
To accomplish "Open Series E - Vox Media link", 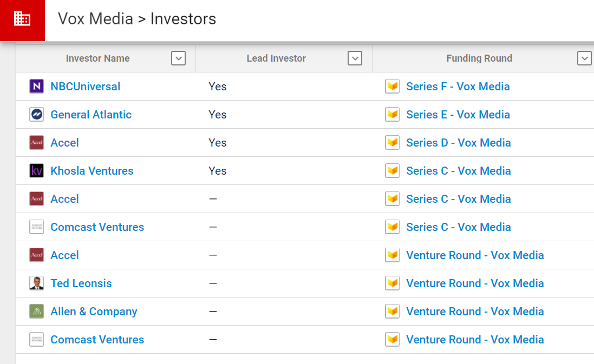I will [x=458, y=114].
